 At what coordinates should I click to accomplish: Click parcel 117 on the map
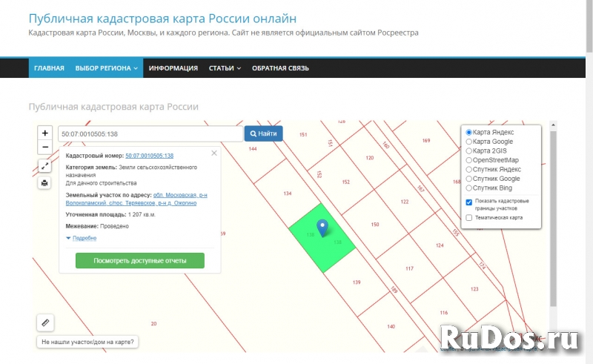pyautogui.click(x=410, y=268)
